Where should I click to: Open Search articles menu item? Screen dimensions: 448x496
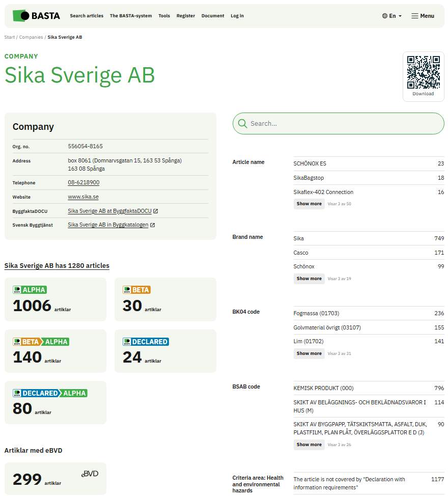point(87,16)
